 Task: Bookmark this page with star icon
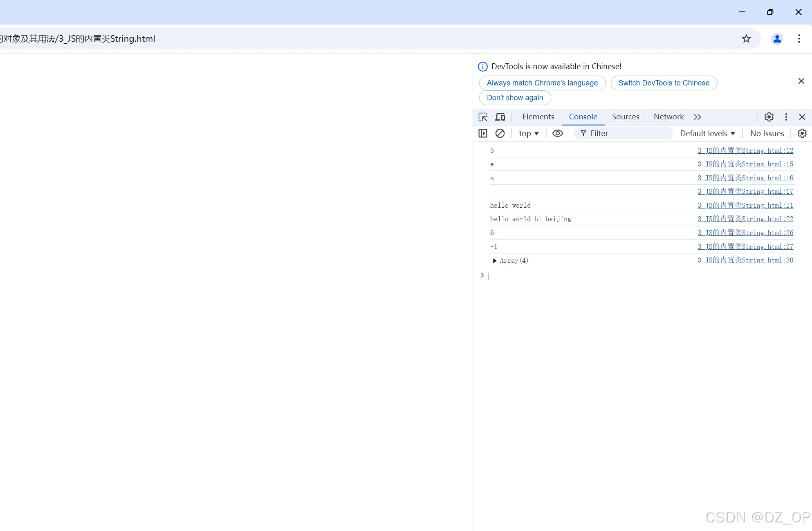point(746,38)
